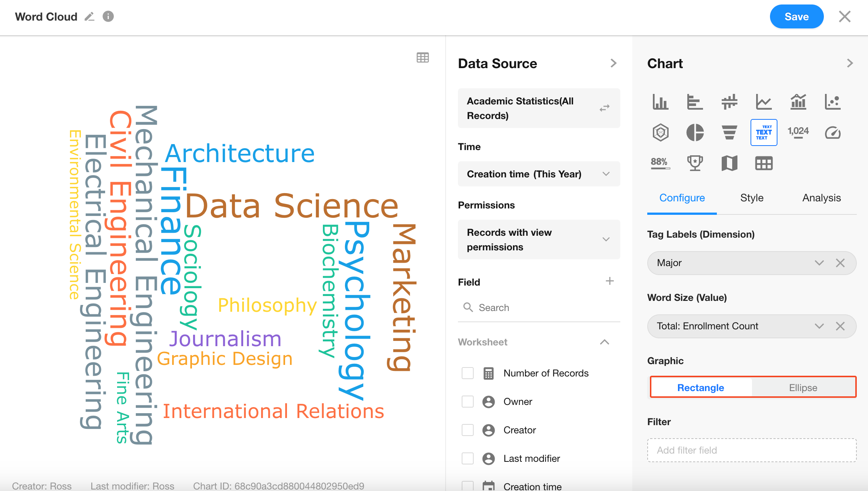Switch graphic shape to Ellipse
This screenshot has height=491, width=868.
click(803, 388)
